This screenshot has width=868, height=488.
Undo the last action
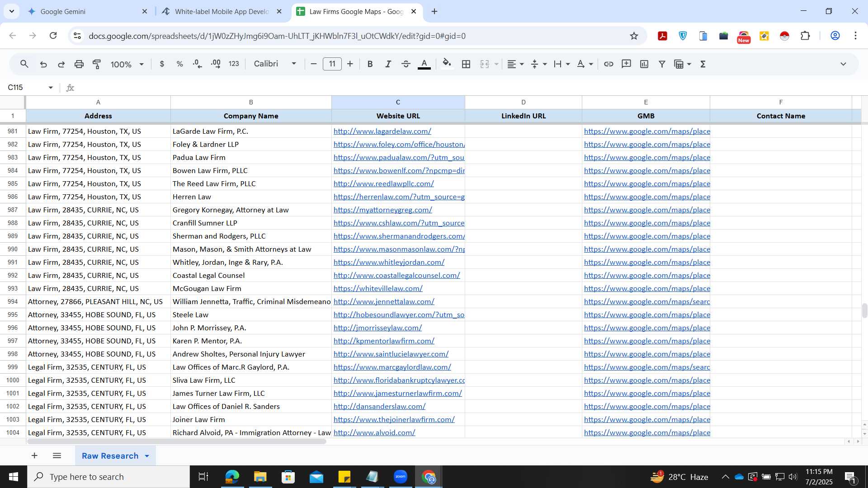[x=43, y=64]
